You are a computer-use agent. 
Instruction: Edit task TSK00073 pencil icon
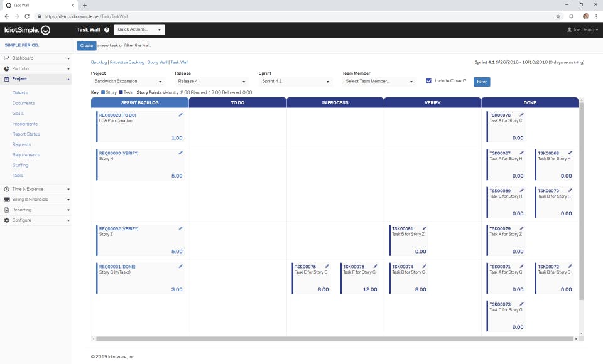point(521,304)
